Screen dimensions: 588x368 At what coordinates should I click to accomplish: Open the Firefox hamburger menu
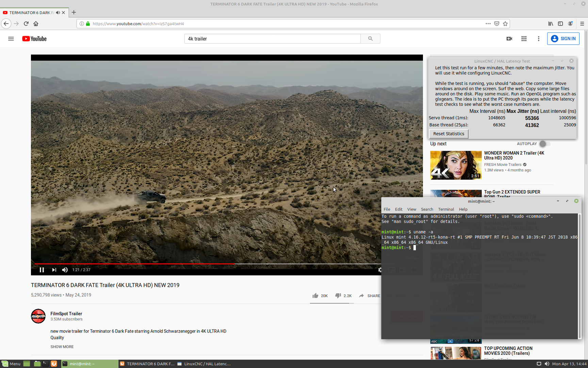582,24
